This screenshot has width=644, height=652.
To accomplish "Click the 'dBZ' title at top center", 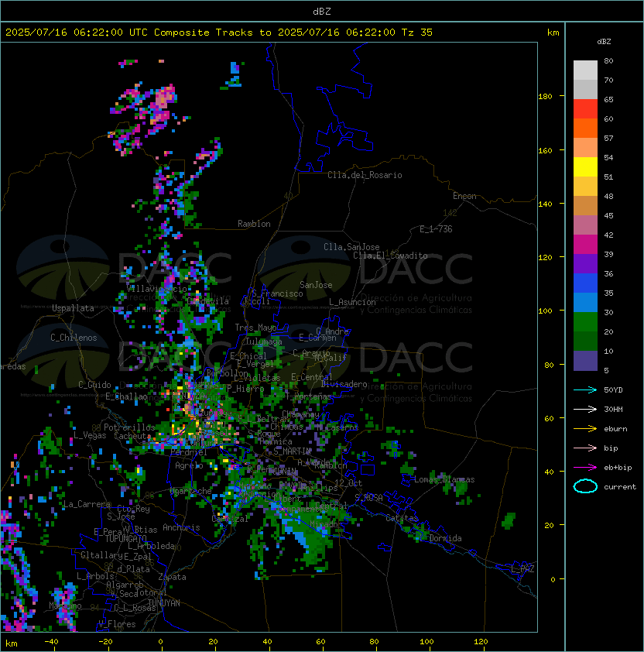I will coord(322,11).
